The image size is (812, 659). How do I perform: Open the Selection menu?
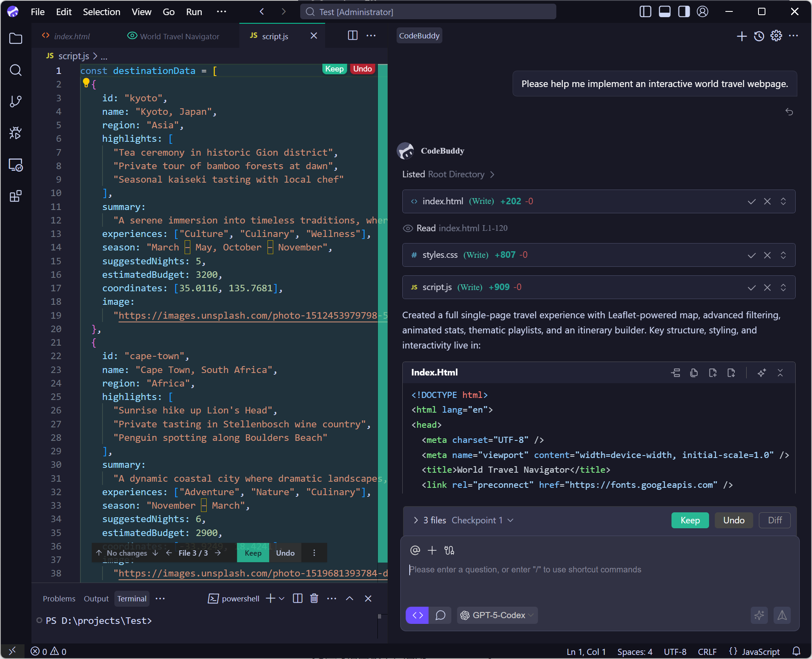(101, 12)
